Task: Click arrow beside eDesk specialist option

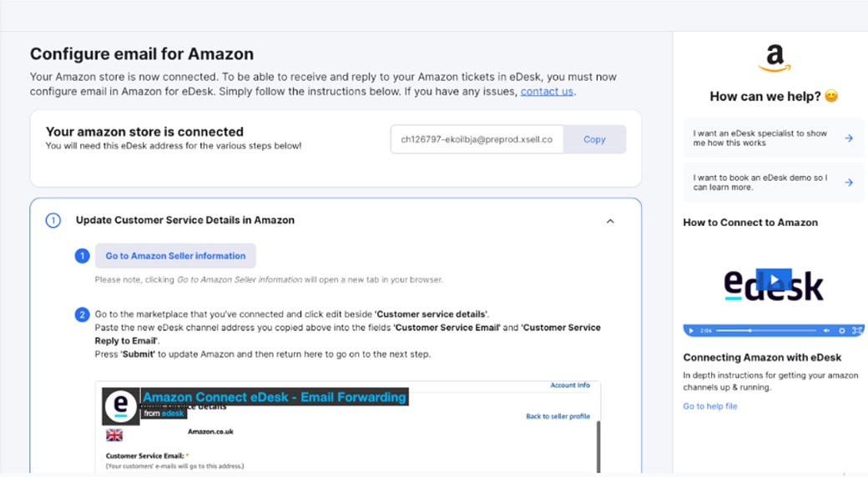Action: [x=849, y=138]
